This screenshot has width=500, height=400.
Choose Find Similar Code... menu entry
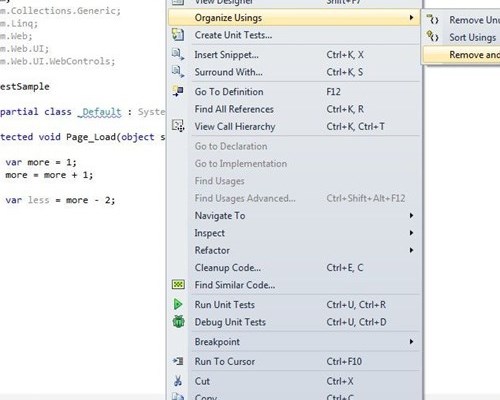click(294, 285)
